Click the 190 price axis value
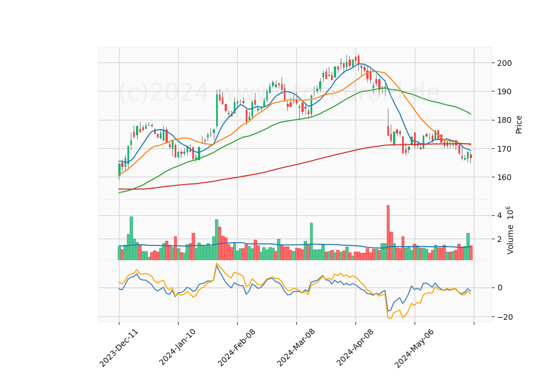The image size is (546, 392). 504,91
